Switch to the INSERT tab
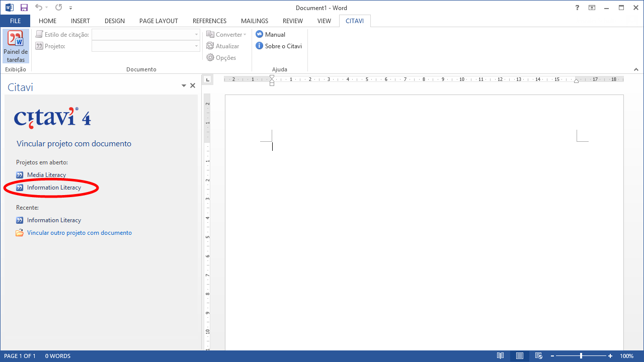 coord(80,21)
